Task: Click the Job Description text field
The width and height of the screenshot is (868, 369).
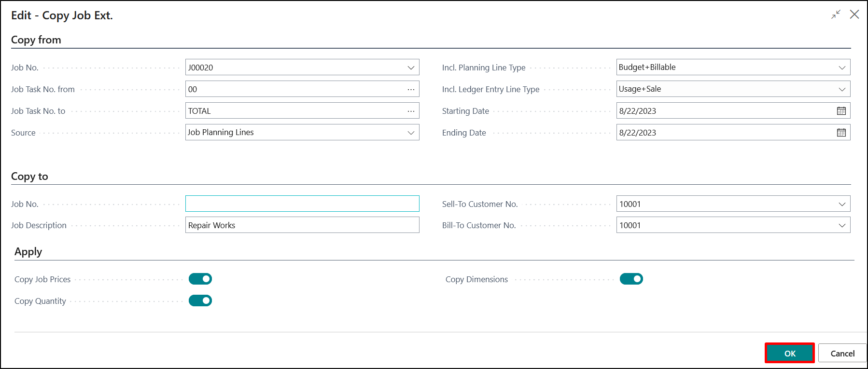Action: pyautogui.click(x=302, y=225)
